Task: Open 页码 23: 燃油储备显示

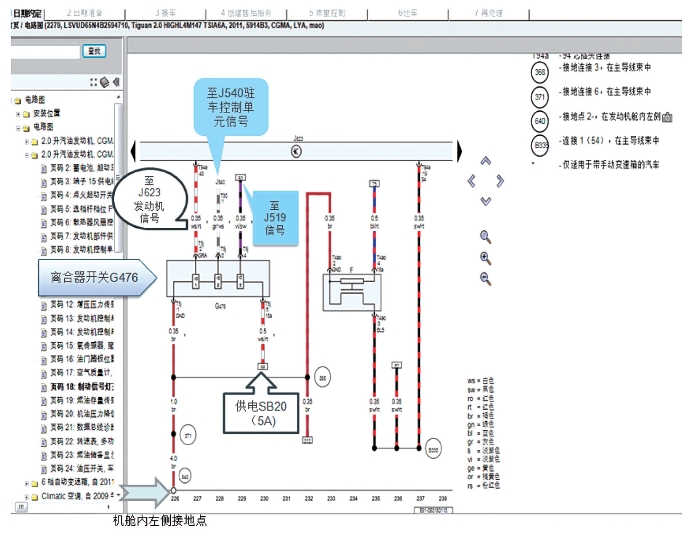Action: pyautogui.click(x=82, y=455)
